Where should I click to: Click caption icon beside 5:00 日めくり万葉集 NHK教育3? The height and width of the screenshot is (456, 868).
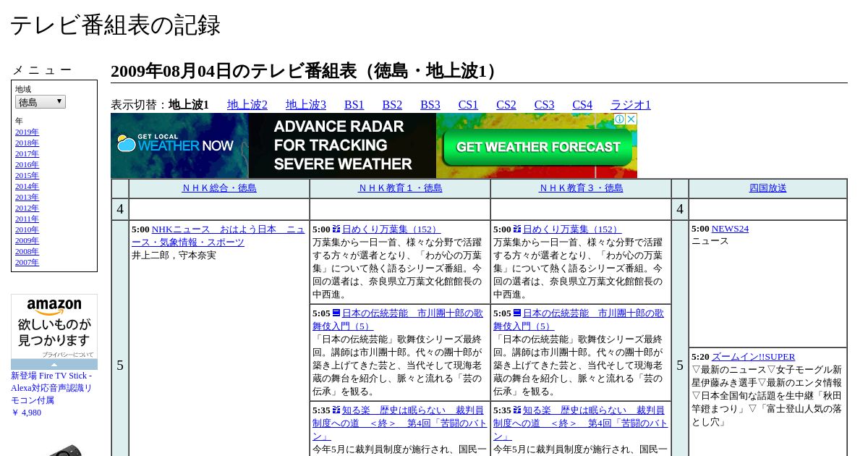(x=517, y=229)
